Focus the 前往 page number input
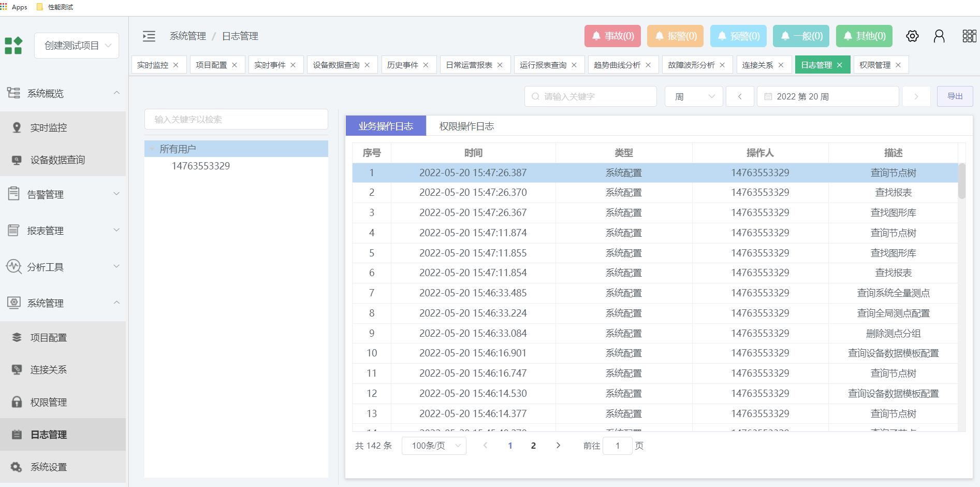This screenshot has height=487, width=980. click(x=617, y=446)
